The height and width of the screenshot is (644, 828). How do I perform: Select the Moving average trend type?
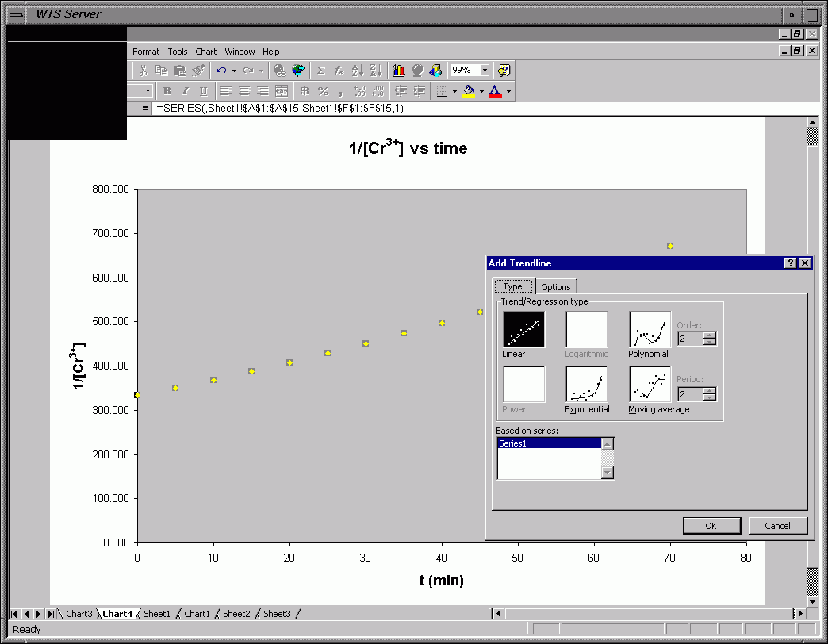(x=650, y=384)
